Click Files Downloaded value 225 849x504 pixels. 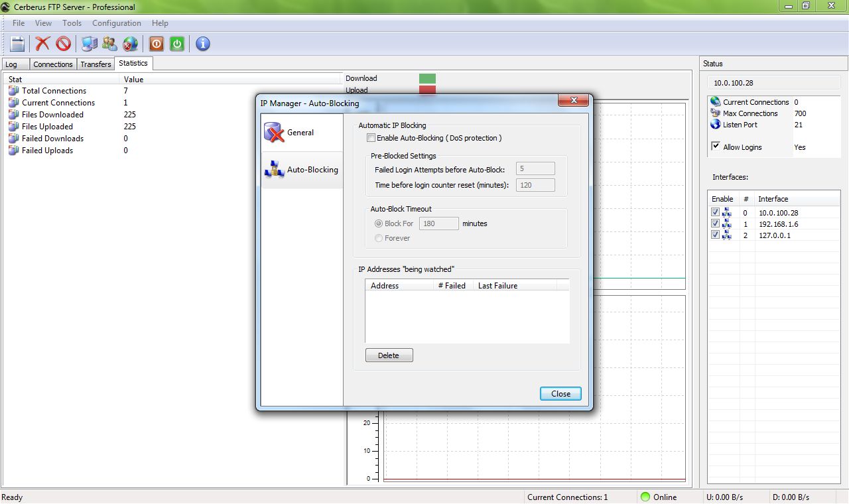coord(130,115)
